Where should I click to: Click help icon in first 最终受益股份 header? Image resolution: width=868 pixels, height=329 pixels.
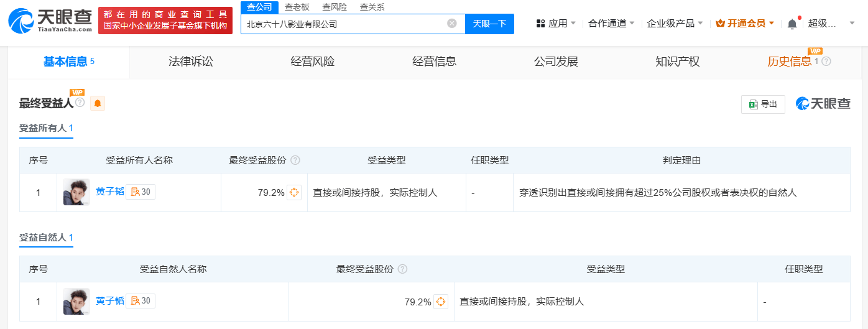point(295,160)
